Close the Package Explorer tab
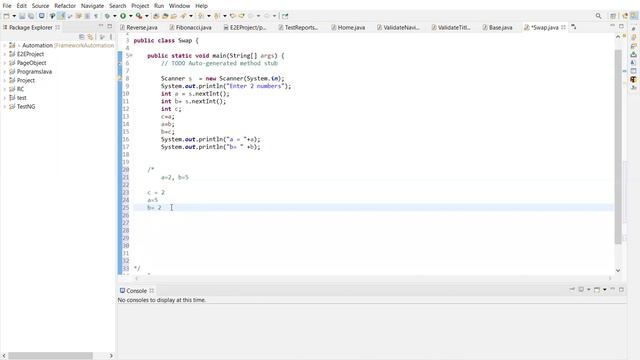Screen dimensions: 640x360 point(58,27)
